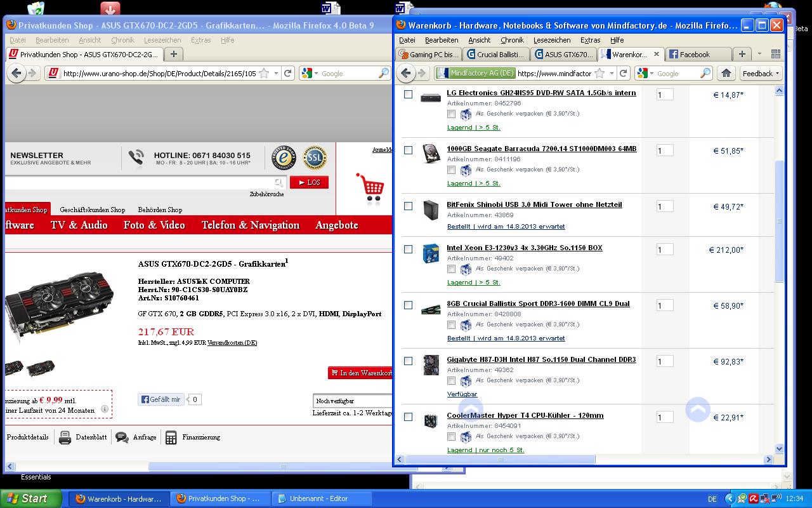Click Trusted Shops guarantee badge
812x508 pixels.
point(284,158)
